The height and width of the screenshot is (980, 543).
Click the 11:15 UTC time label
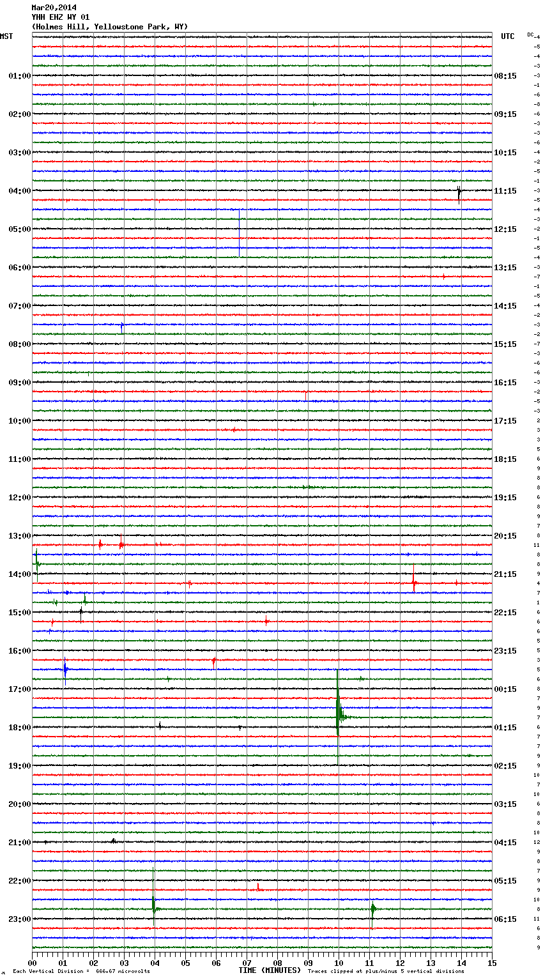[505, 191]
